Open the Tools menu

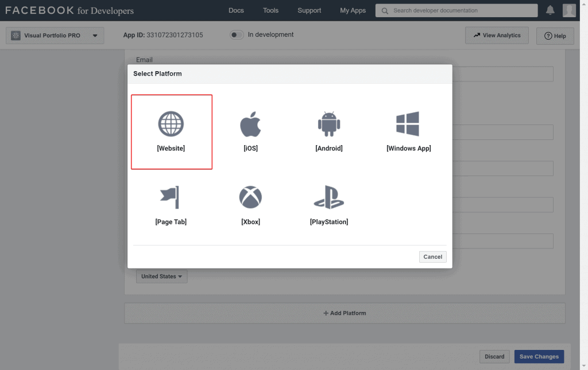pyautogui.click(x=271, y=10)
